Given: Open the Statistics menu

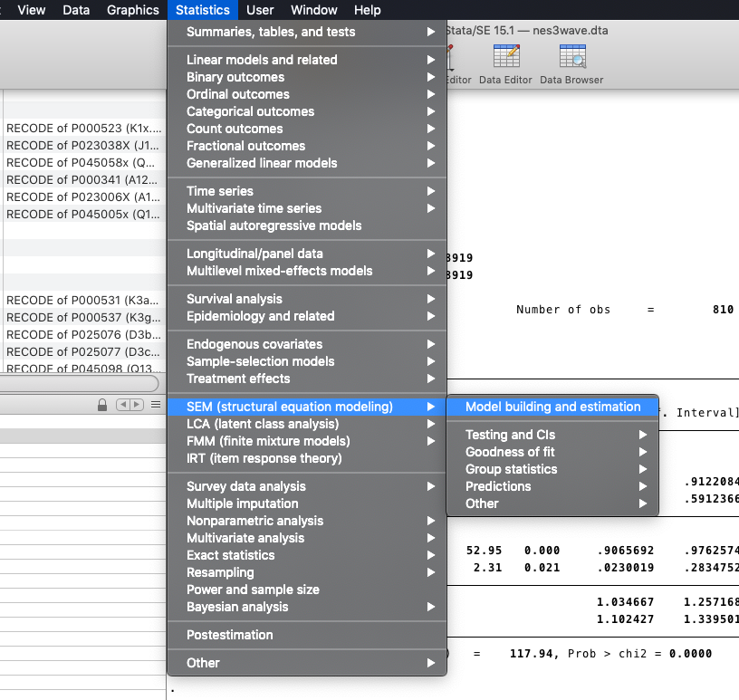Looking at the screenshot, I should click(x=203, y=10).
